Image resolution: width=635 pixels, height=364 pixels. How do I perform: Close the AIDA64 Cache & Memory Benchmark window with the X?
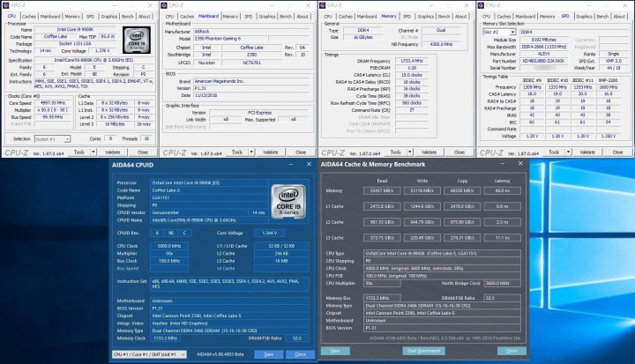520,163
